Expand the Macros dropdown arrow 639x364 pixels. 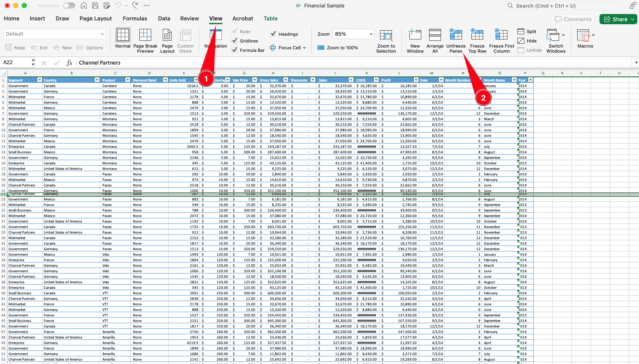pos(593,35)
